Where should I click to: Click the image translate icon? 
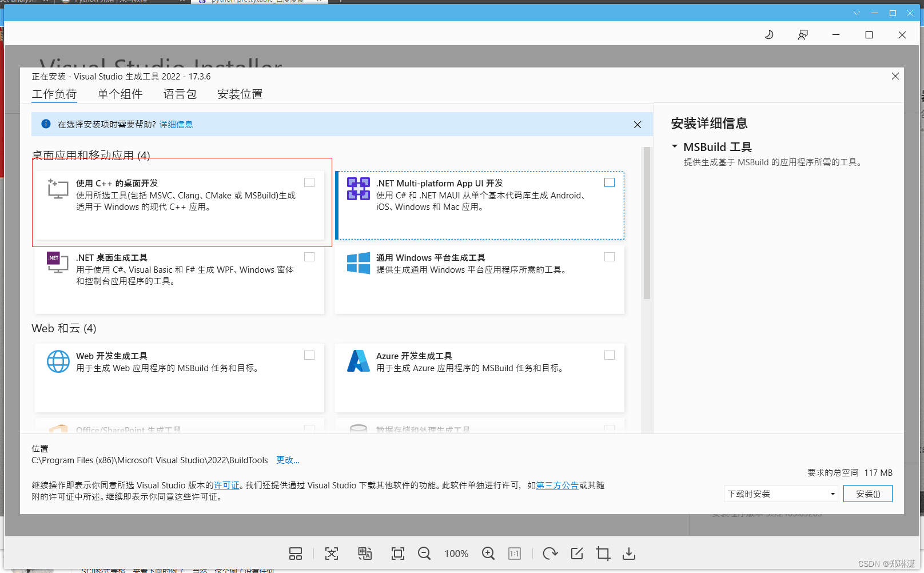pyautogui.click(x=365, y=554)
